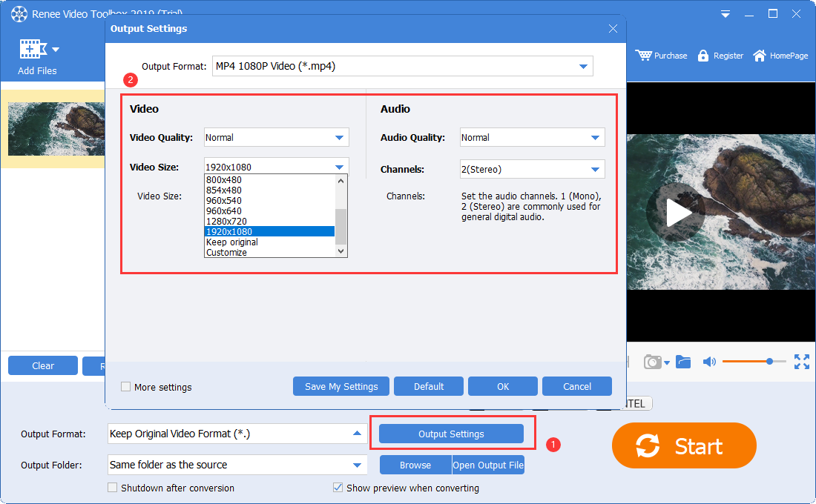Uncheck Show preview when converting
This screenshot has width=816, height=504.
pyautogui.click(x=338, y=488)
